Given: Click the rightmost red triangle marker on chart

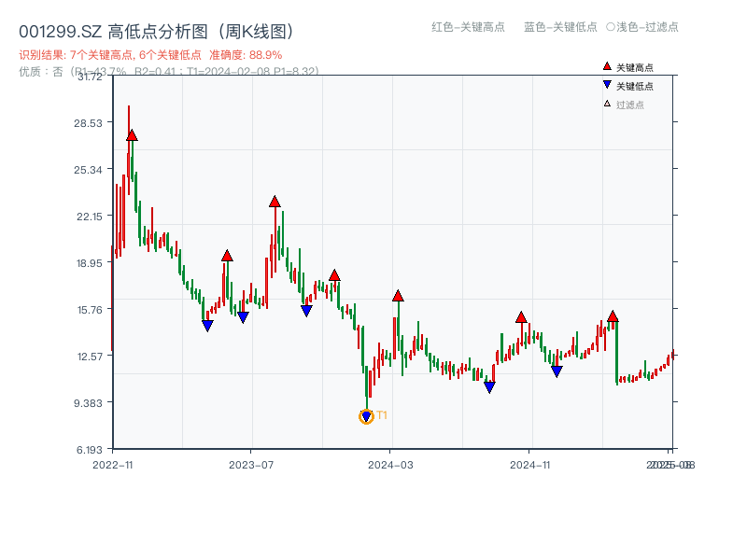Looking at the screenshot, I should tap(613, 315).
